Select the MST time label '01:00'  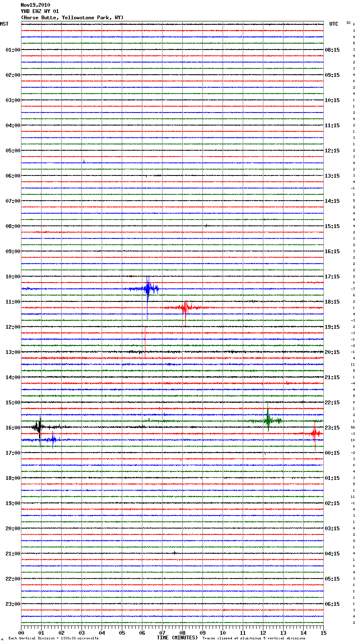tap(13, 50)
